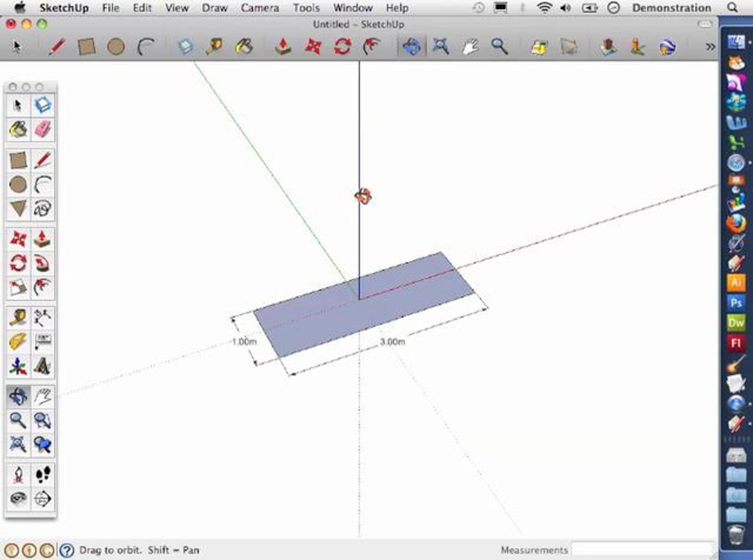Choose the Freehand scribble tool
This screenshot has width=753, height=560.
click(x=43, y=208)
